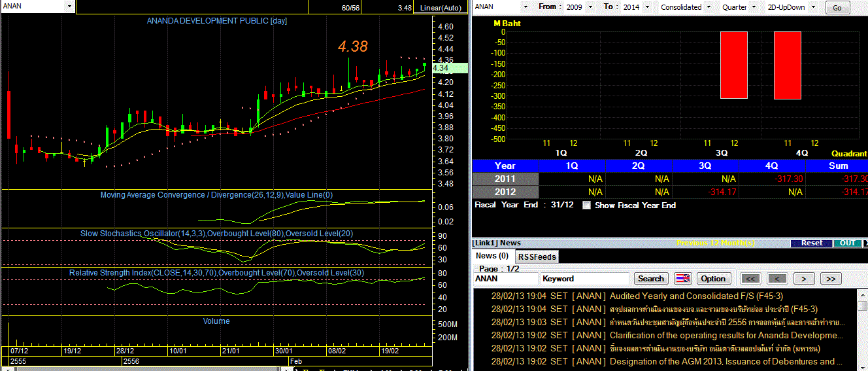Image resolution: width=868 pixels, height=371 pixels.
Task: Click the Reset button in News header
Action: coord(812,243)
